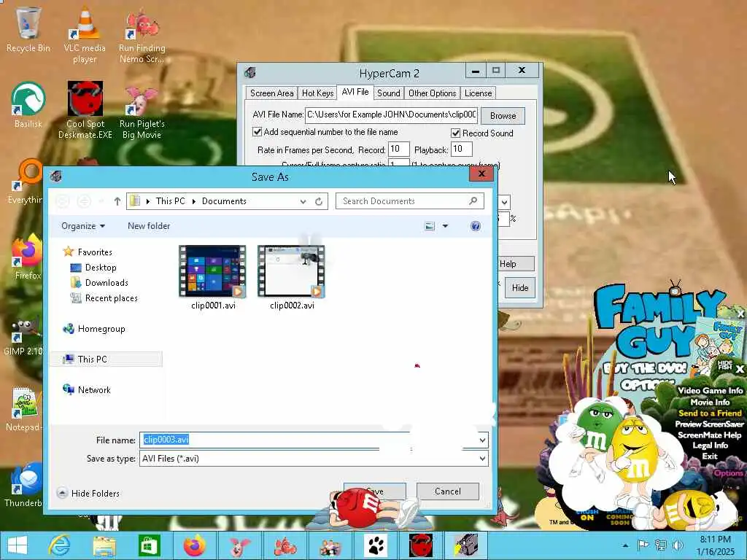Open VLC media player desktop shortcut
Screen dimensions: 747x560
coord(85,34)
